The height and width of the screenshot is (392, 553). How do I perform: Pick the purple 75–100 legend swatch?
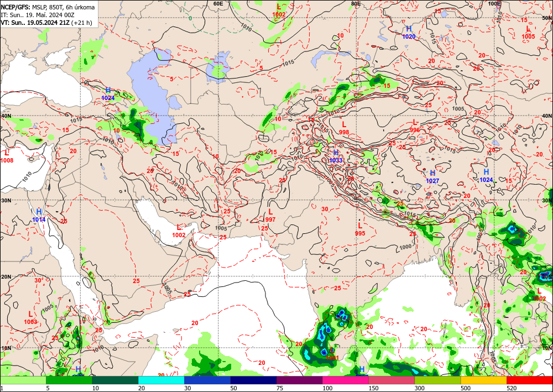pyautogui.click(x=299, y=380)
